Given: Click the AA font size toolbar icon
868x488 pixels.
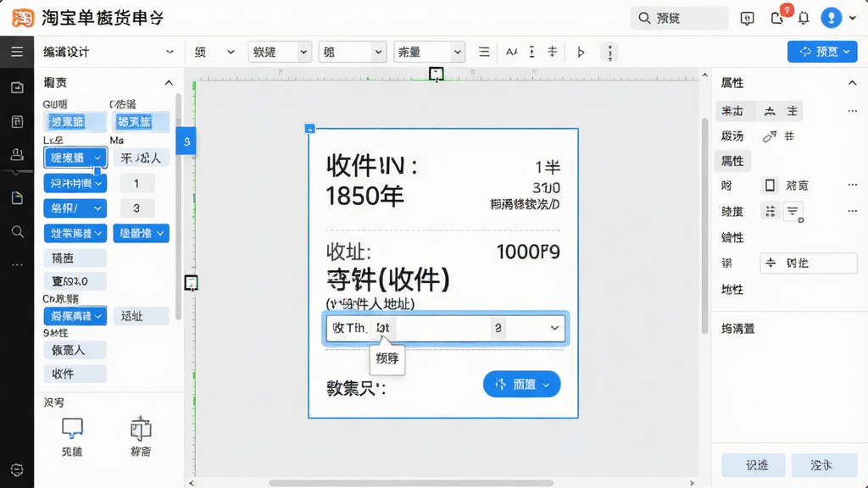Looking at the screenshot, I should [511, 52].
